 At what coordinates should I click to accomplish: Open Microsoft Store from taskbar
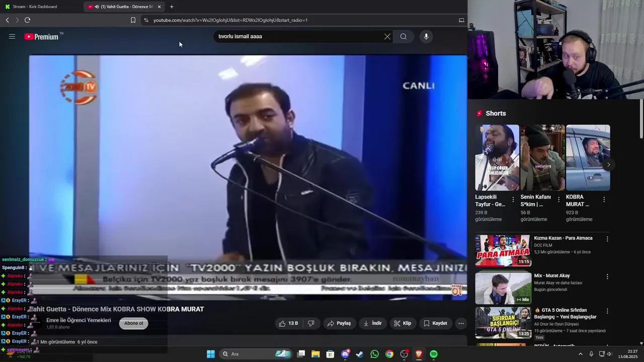point(330,354)
